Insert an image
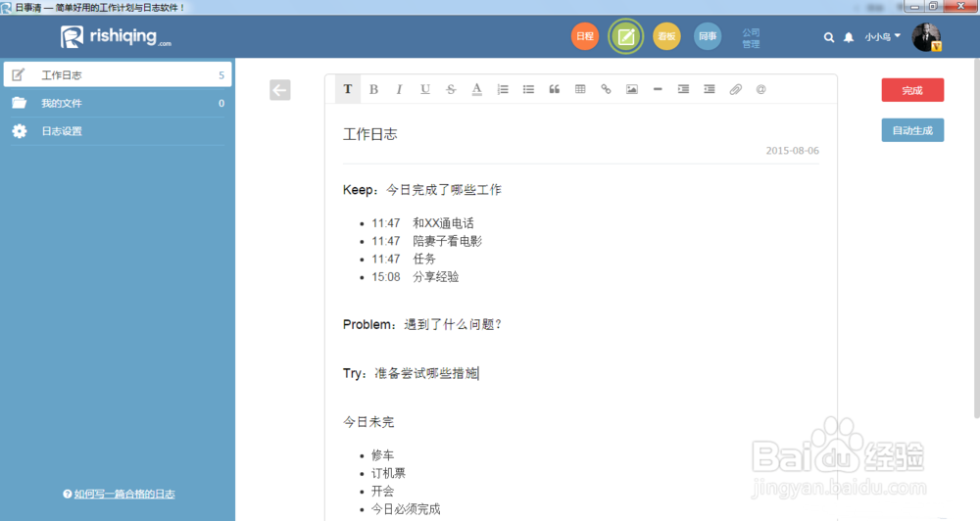Image resolution: width=980 pixels, height=521 pixels. pyautogui.click(x=632, y=89)
